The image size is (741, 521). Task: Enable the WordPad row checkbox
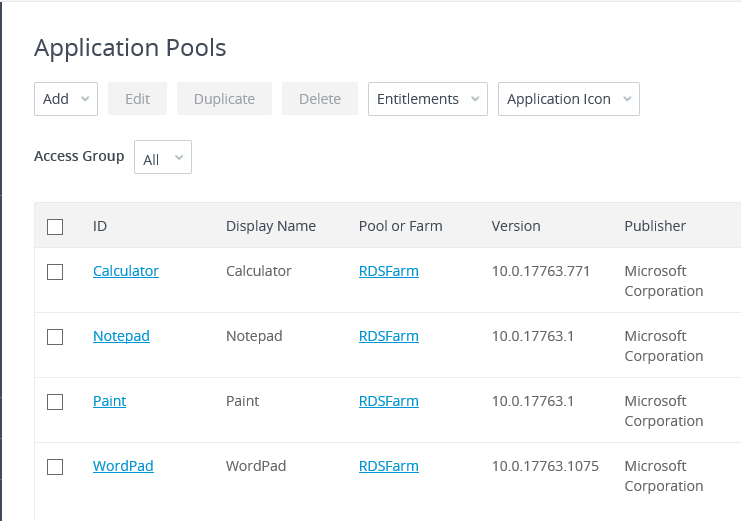pos(55,467)
